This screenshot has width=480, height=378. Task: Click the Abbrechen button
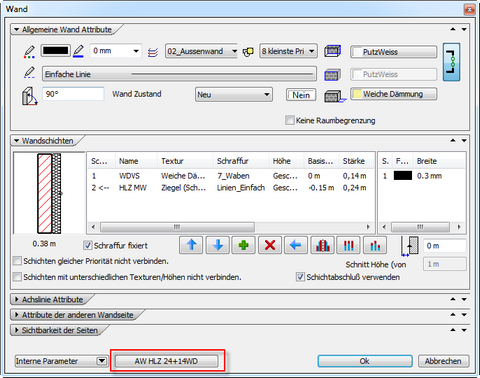(443, 361)
